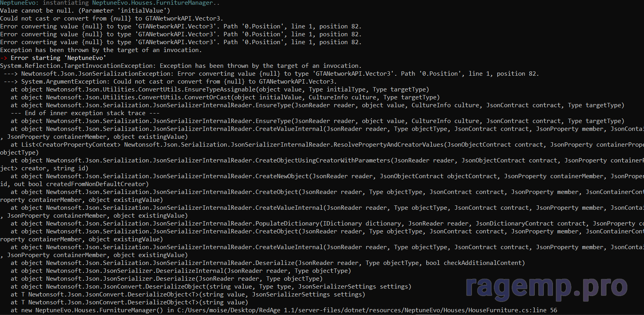Click the red arrow before Error starting
The image size is (644, 315).
click(4, 58)
